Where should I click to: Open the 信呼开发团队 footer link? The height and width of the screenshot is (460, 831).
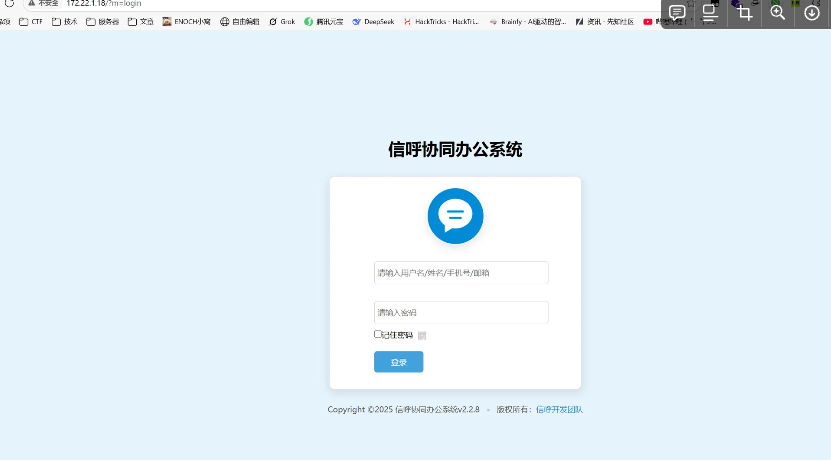click(559, 410)
